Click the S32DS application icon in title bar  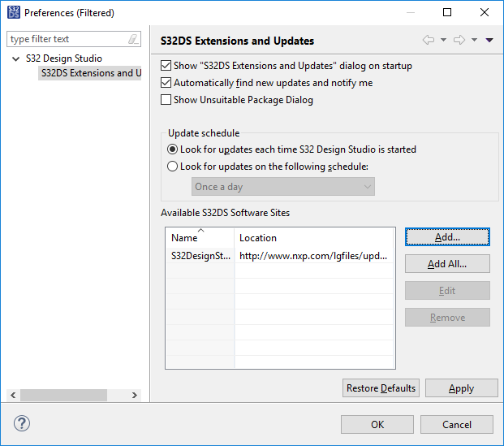[x=14, y=12]
